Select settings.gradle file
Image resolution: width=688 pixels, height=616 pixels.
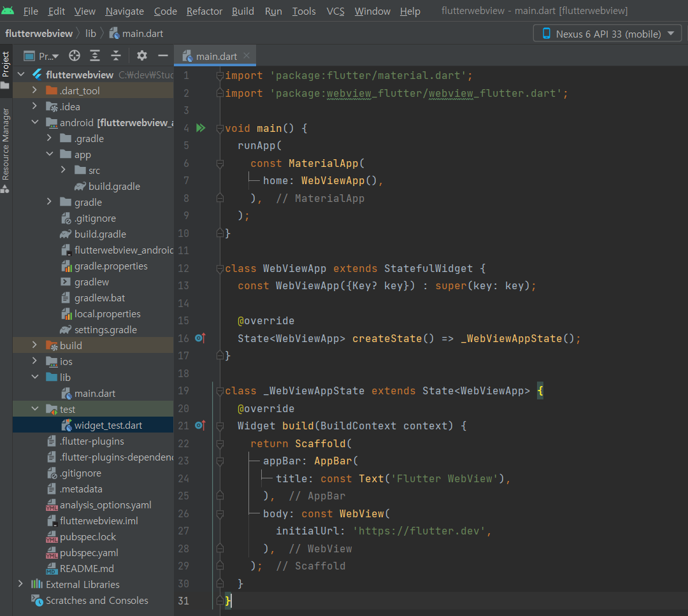coord(98,329)
